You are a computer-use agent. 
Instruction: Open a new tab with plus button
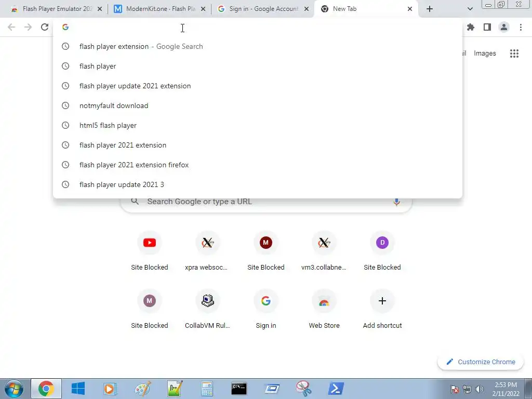point(430,9)
